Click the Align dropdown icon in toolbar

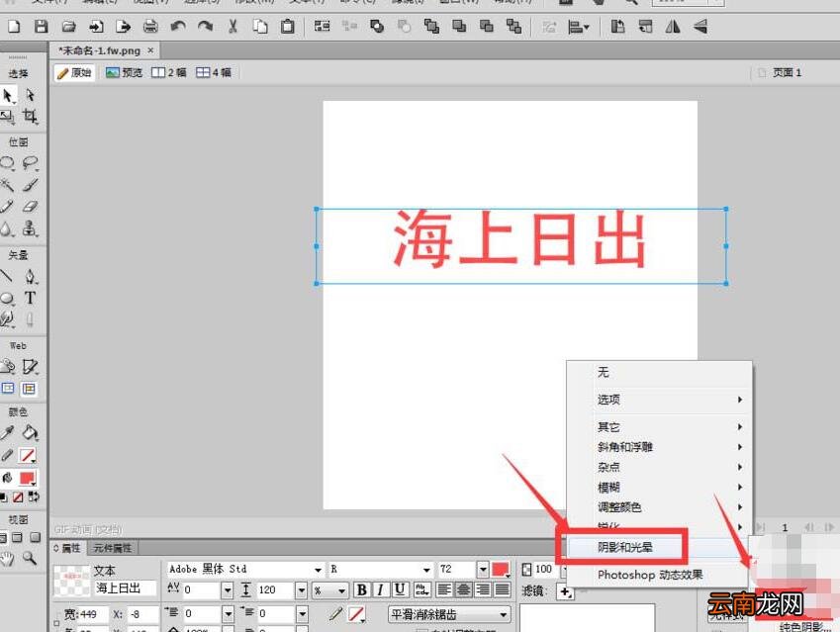click(578, 27)
